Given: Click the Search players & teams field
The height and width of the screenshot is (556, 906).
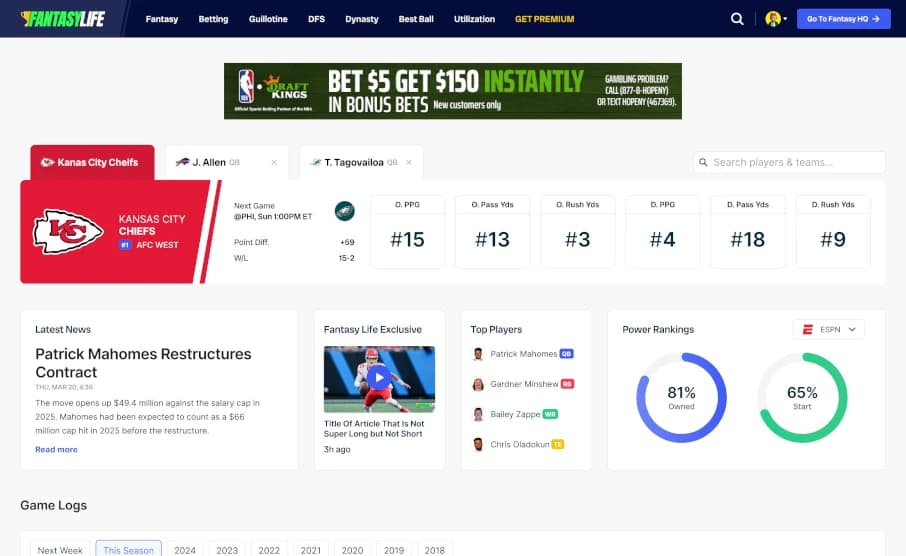Looking at the screenshot, I should tap(789, 162).
